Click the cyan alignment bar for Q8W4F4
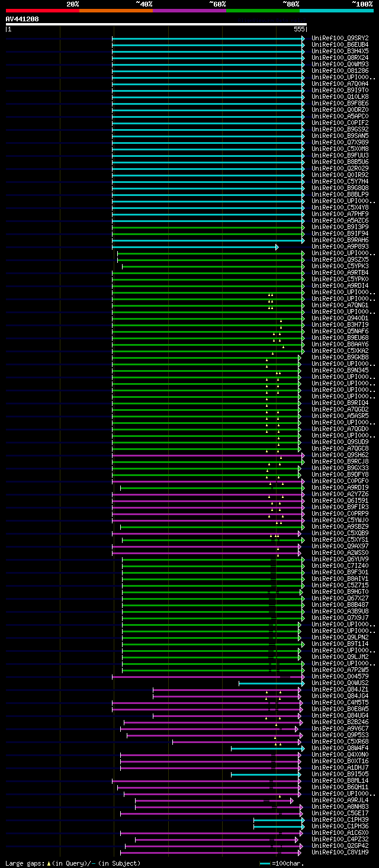The image size is (379, 868). (268, 748)
